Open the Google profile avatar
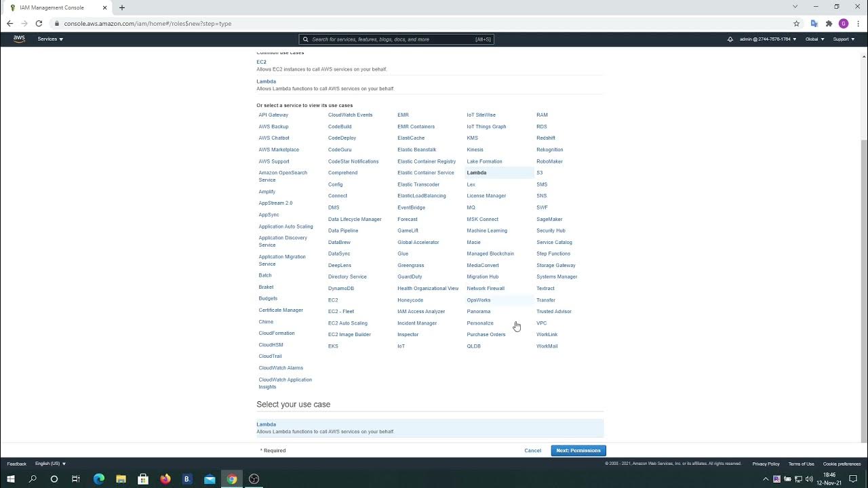 point(844,23)
